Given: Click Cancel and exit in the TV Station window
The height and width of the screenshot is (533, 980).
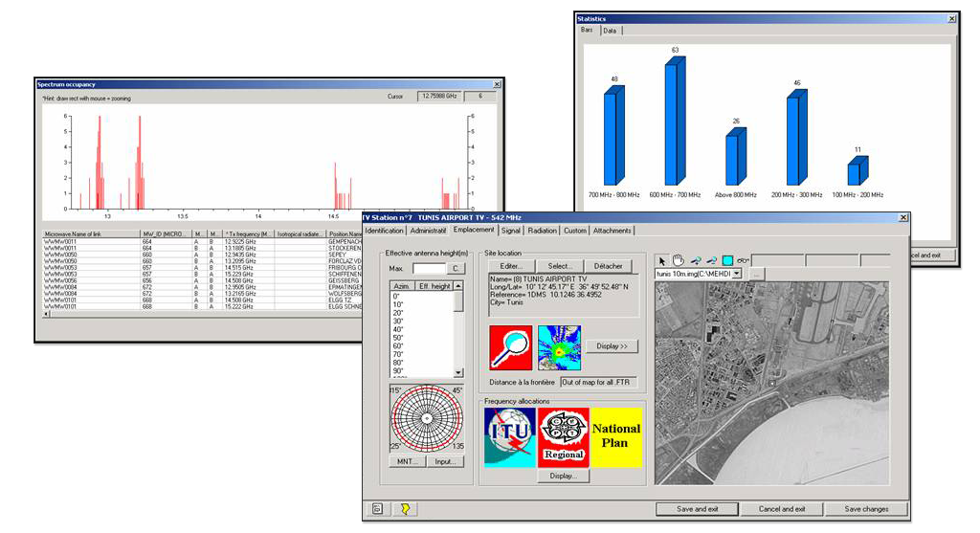Looking at the screenshot, I should click(782, 509).
